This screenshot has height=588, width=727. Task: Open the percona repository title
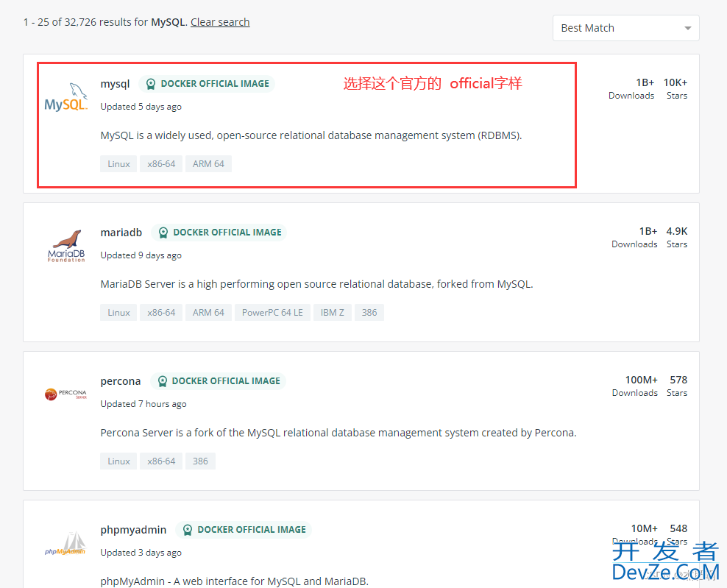pyautogui.click(x=121, y=381)
